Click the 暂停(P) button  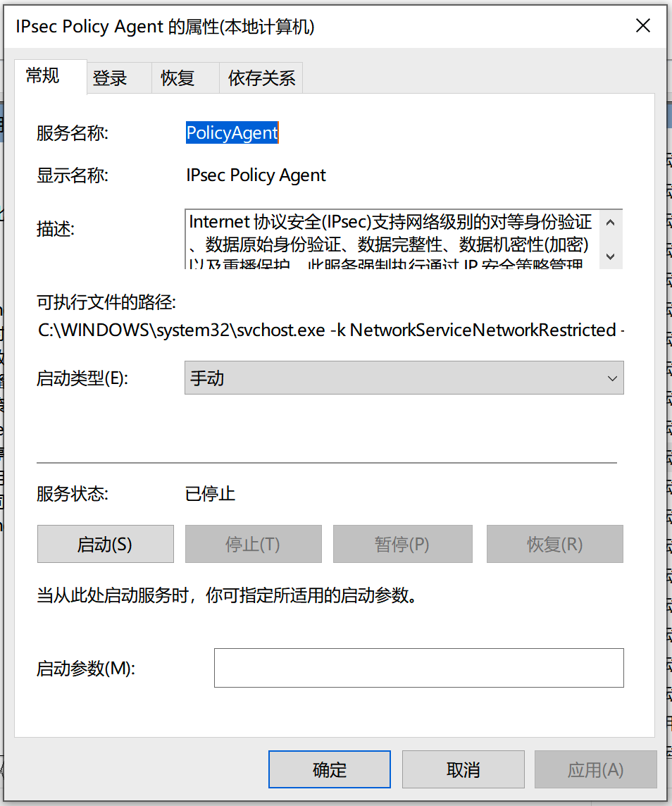coord(402,544)
